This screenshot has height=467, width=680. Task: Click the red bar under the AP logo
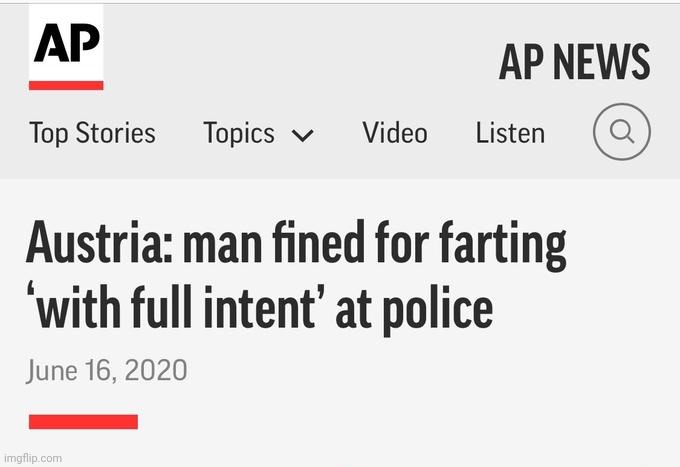[x=66, y=86]
